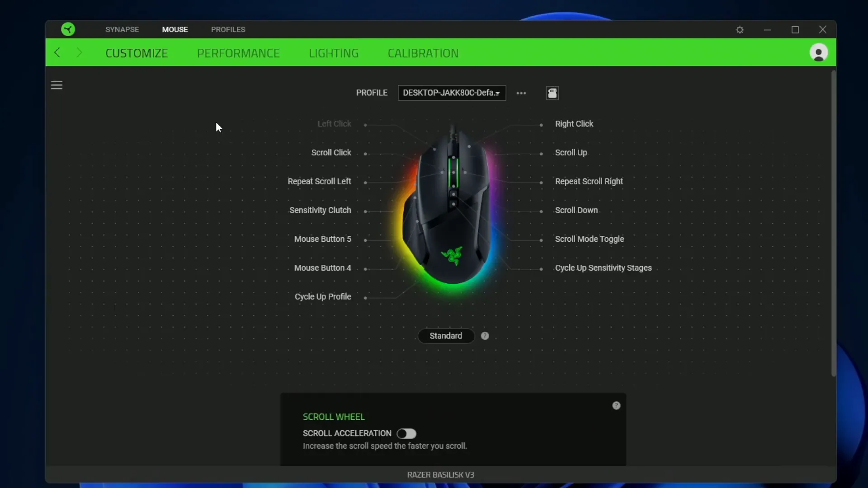Click help icon next to Standard
The height and width of the screenshot is (488, 868).
(x=485, y=336)
